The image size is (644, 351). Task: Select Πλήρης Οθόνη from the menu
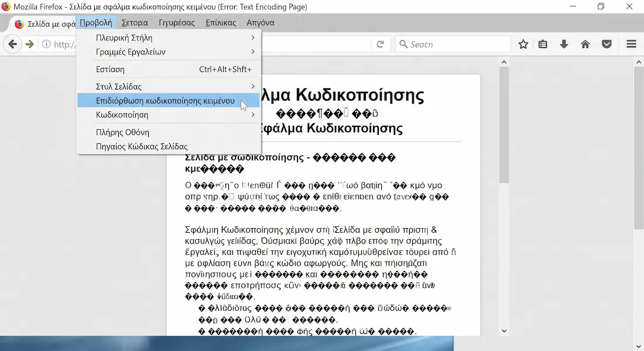click(x=169, y=132)
